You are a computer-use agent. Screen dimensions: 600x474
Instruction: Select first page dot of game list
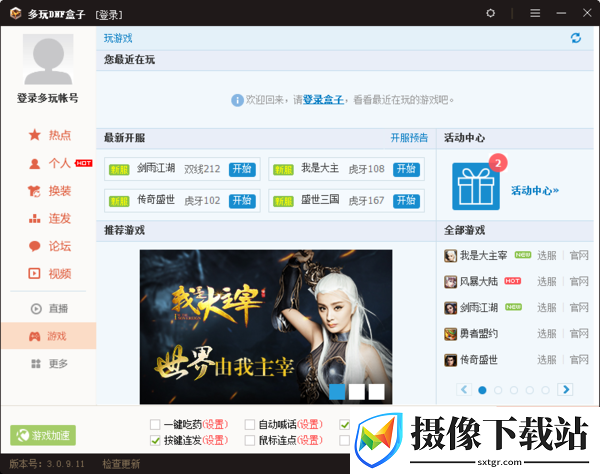click(482, 390)
